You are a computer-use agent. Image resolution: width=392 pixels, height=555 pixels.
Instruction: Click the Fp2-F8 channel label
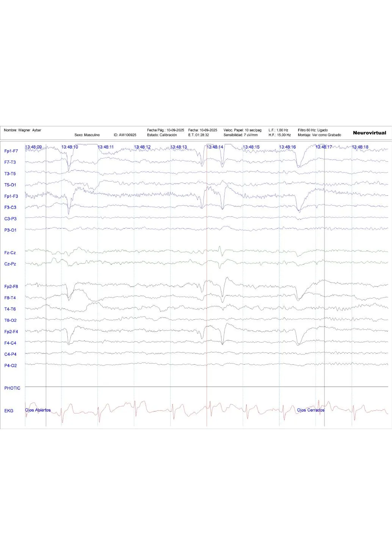tap(11, 287)
